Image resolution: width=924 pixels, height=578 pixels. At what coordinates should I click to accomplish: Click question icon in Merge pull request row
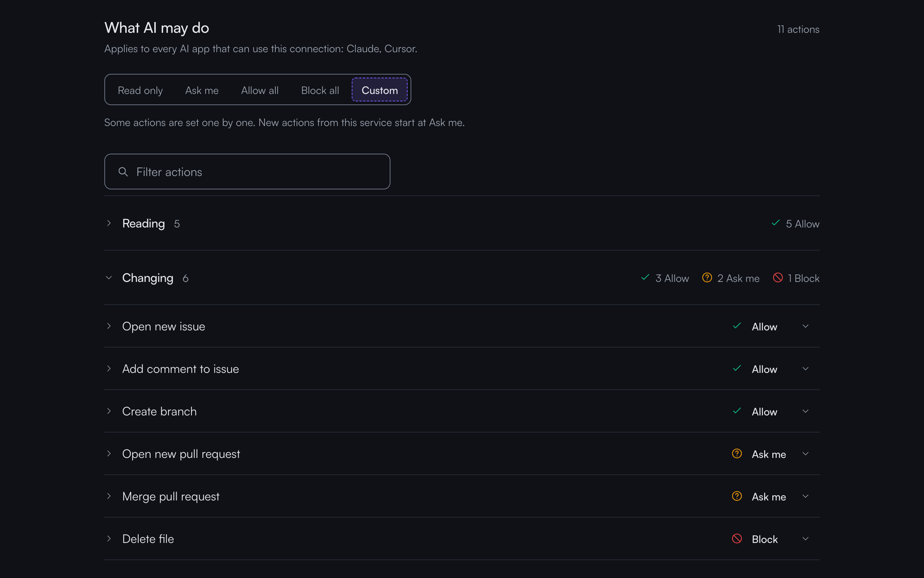pos(737,496)
